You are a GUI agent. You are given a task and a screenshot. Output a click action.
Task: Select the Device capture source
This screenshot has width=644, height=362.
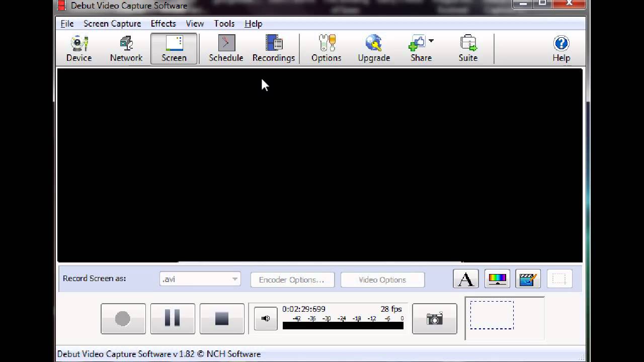coord(79,49)
